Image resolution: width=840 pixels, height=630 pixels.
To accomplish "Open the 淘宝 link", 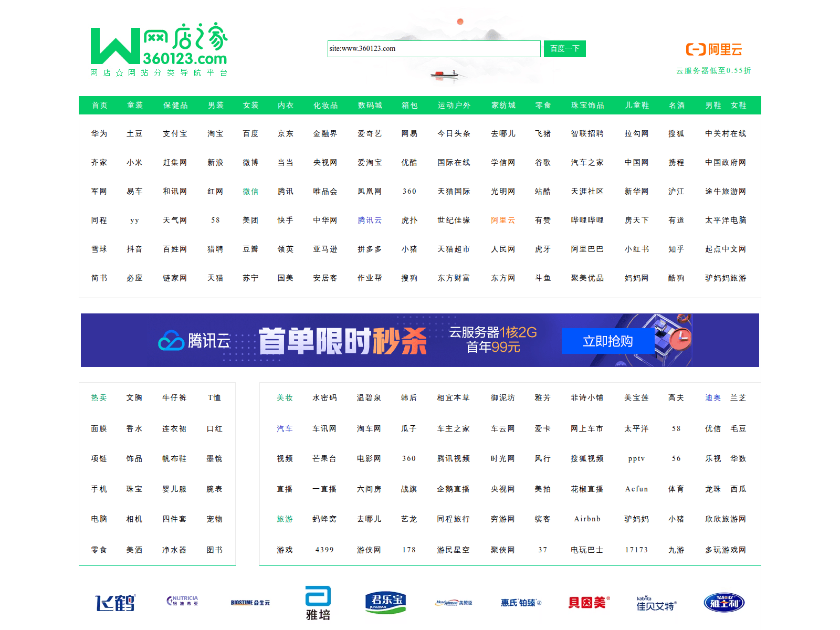I will 215,133.
